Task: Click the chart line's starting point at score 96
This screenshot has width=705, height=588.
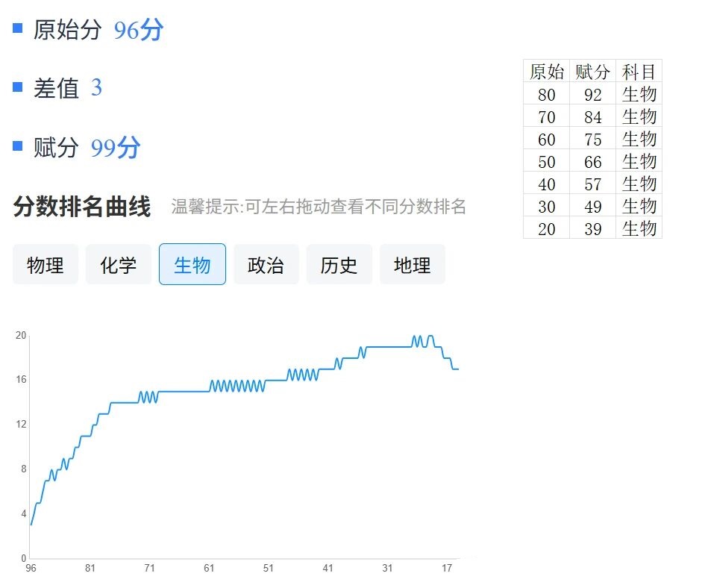Action: (x=31, y=525)
